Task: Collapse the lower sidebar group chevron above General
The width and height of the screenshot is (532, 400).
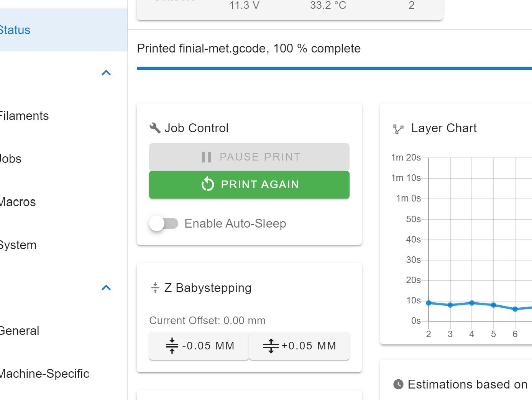Action: tap(106, 288)
